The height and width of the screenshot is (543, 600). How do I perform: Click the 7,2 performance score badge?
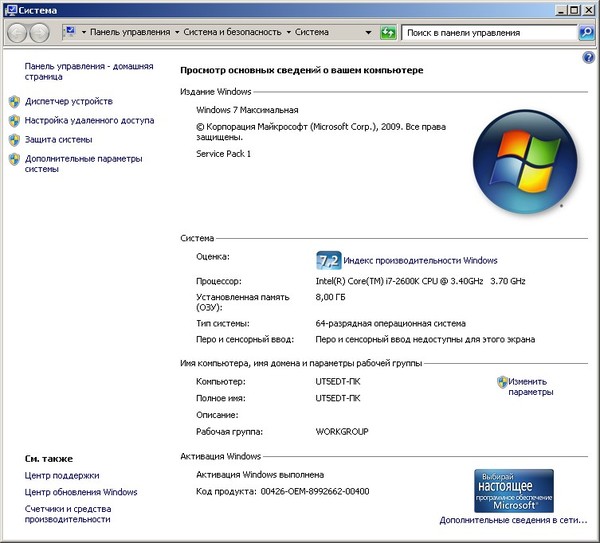click(x=329, y=261)
